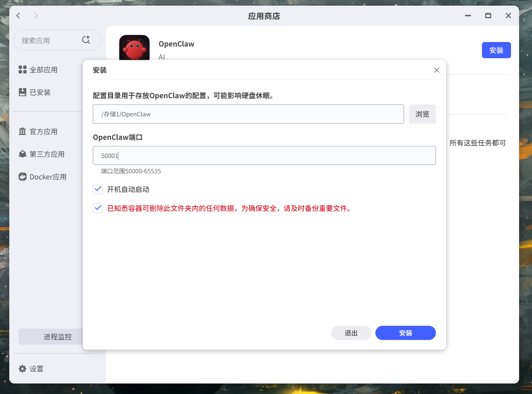Image resolution: width=532 pixels, height=394 pixels.
Task: Click the 官方应用 (official apps) icon
Action: tap(23, 131)
